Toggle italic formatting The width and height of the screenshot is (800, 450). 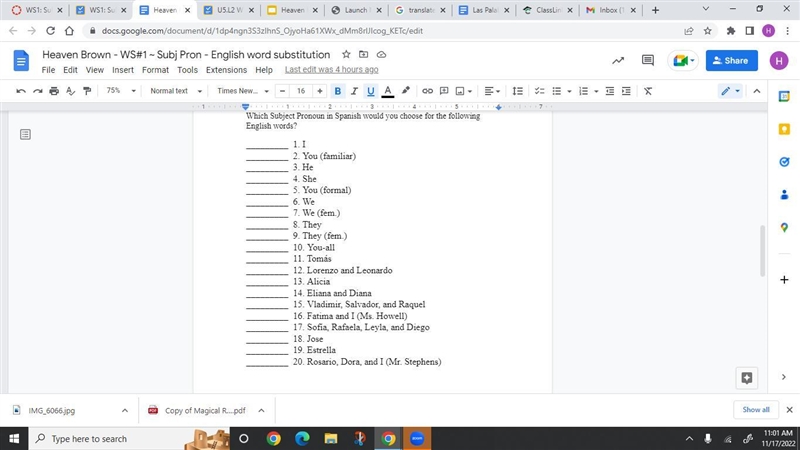tap(354, 91)
